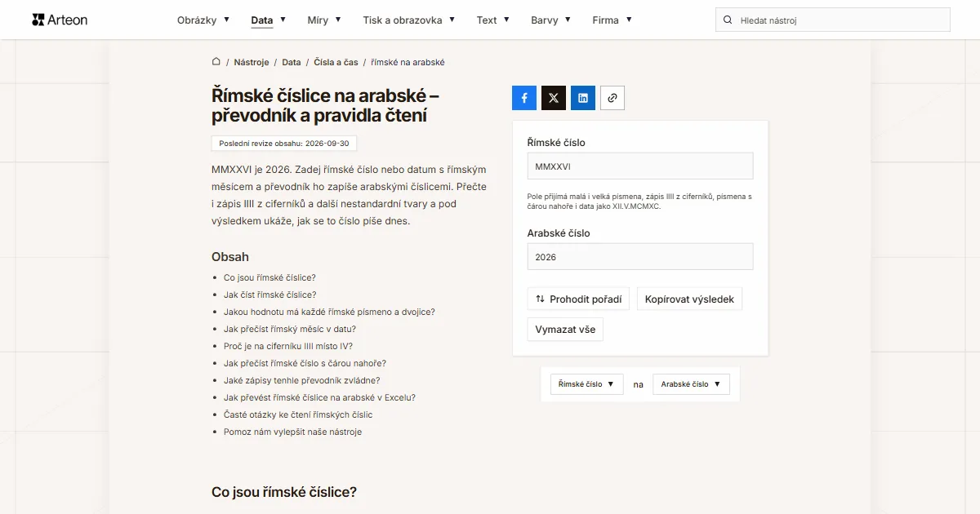This screenshot has width=980, height=514.
Task: Share page on Facebook
Action: coord(524,98)
